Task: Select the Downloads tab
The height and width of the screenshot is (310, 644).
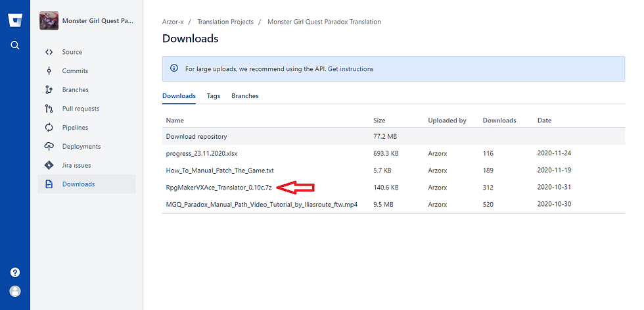Action: pyautogui.click(x=179, y=96)
